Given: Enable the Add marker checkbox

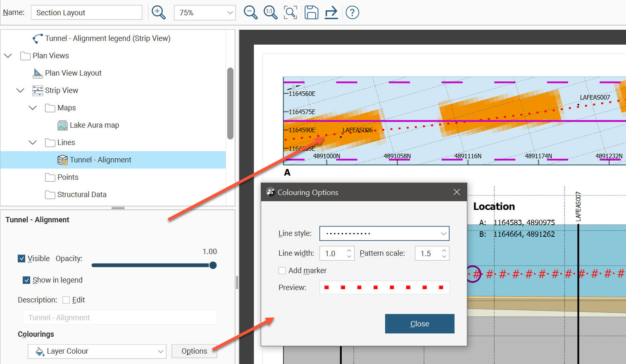Looking at the screenshot, I should 282,271.
